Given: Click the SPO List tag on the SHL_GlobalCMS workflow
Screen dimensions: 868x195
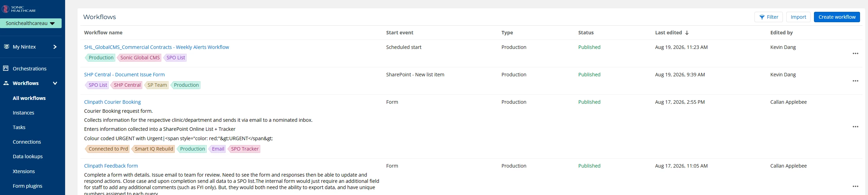Looking at the screenshot, I should 175,58.
